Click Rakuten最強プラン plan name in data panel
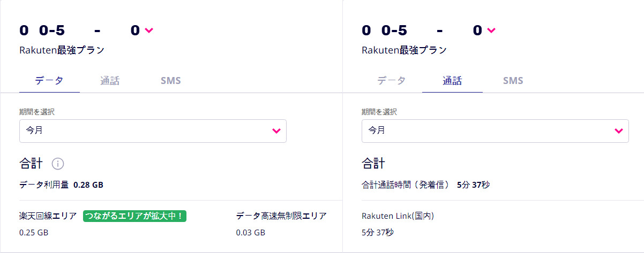The height and width of the screenshot is (253, 644). [62, 50]
